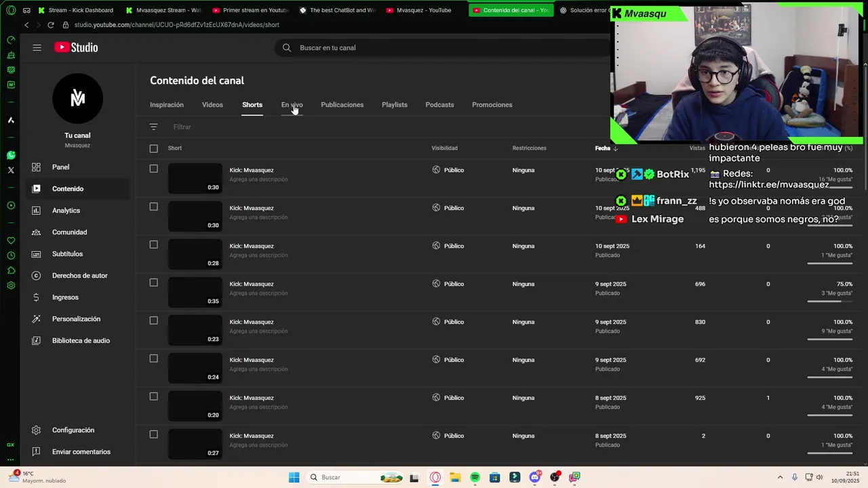Viewport: 868px width, 488px height.
Task: Reload the page with the browser refresh icon
Action: coord(50,25)
